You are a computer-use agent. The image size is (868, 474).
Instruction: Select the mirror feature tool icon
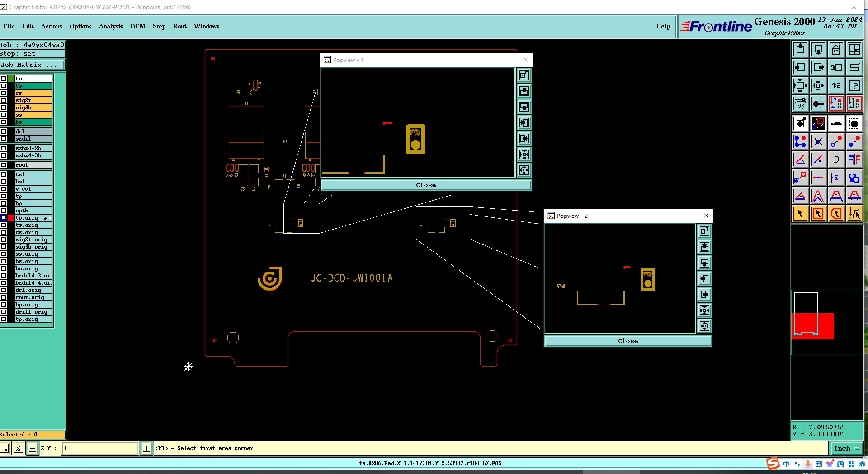tap(854, 160)
